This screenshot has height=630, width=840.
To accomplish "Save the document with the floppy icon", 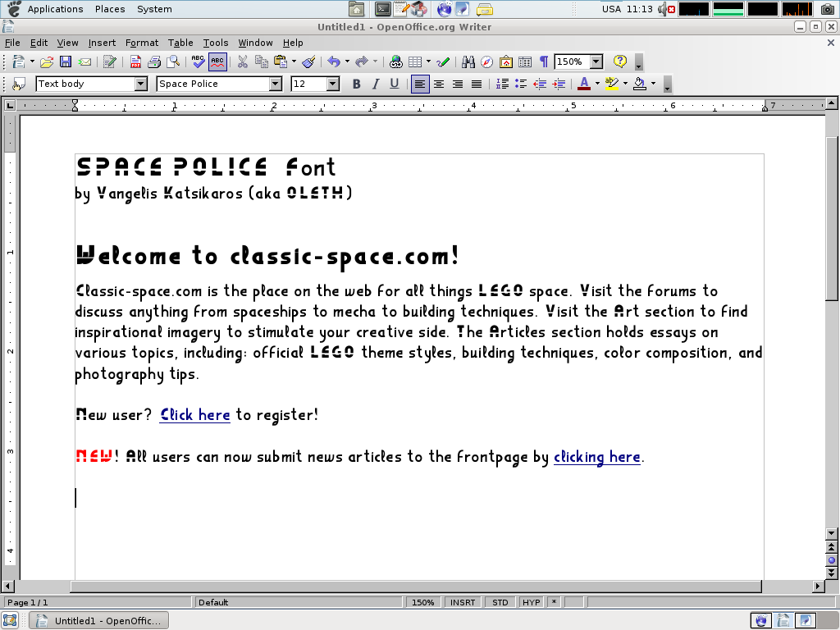I will click(x=66, y=62).
